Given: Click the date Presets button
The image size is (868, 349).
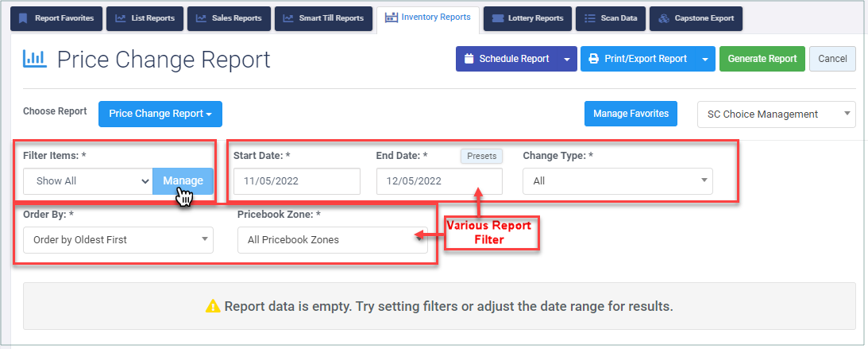Looking at the screenshot, I should click(481, 157).
